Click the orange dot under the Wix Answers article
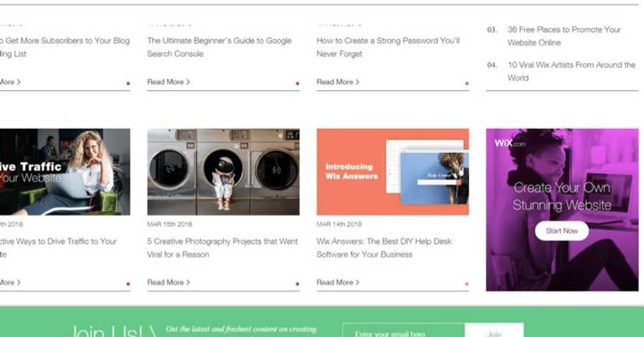This screenshot has width=644, height=337. click(x=466, y=283)
